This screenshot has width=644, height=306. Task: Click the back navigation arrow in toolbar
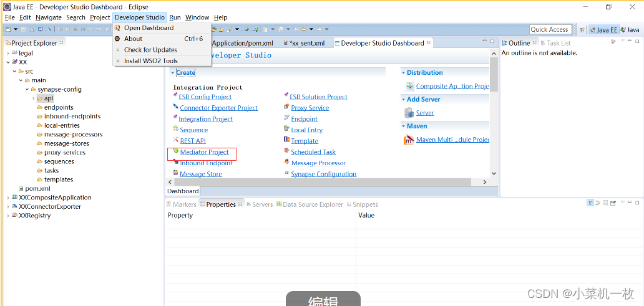[305, 29]
